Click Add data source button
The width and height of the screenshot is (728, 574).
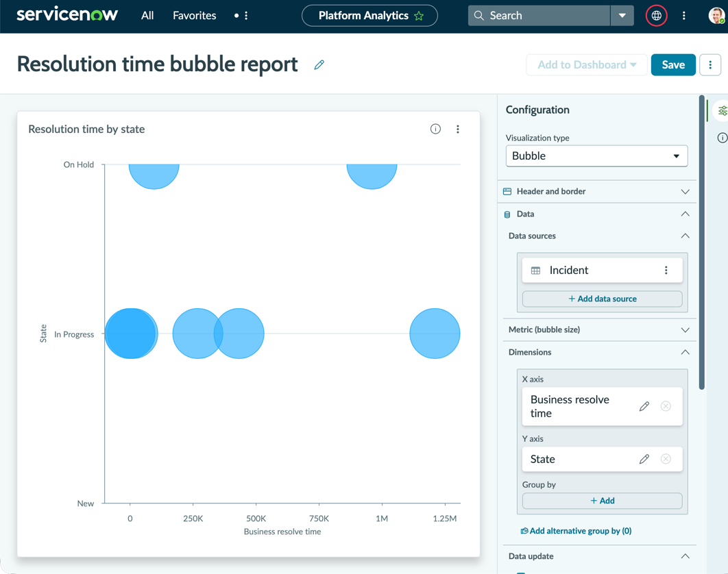602,299
